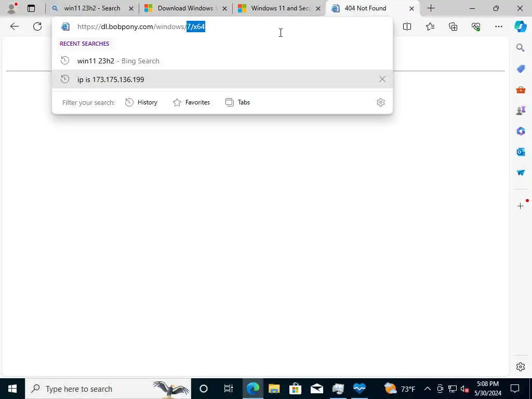Open sidebar Drop paper plane icon
Image resolution: width=532 pixels, height=399 pixels.
[521, 172]
